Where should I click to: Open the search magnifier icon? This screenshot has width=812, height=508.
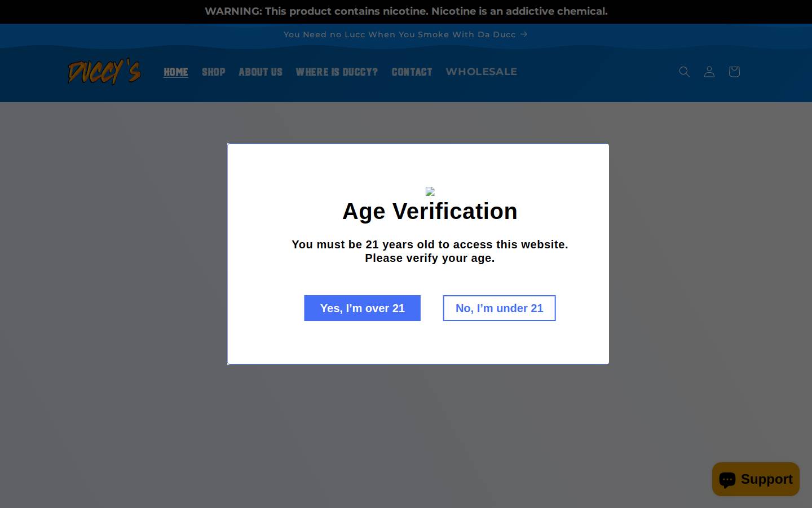coord(684,72)
